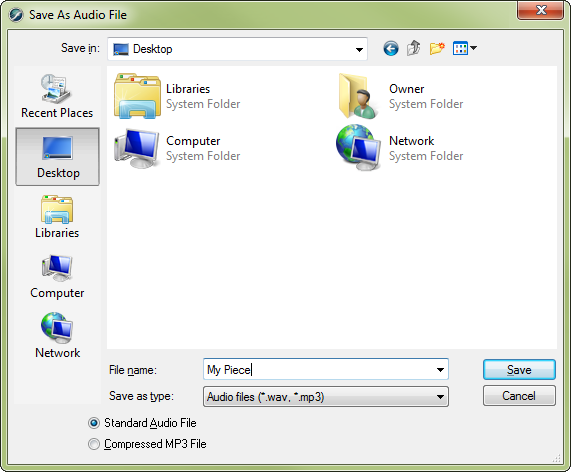Open the View Menu icon
Viewport: 571px width, 472px height.
(x=464, y=48)
